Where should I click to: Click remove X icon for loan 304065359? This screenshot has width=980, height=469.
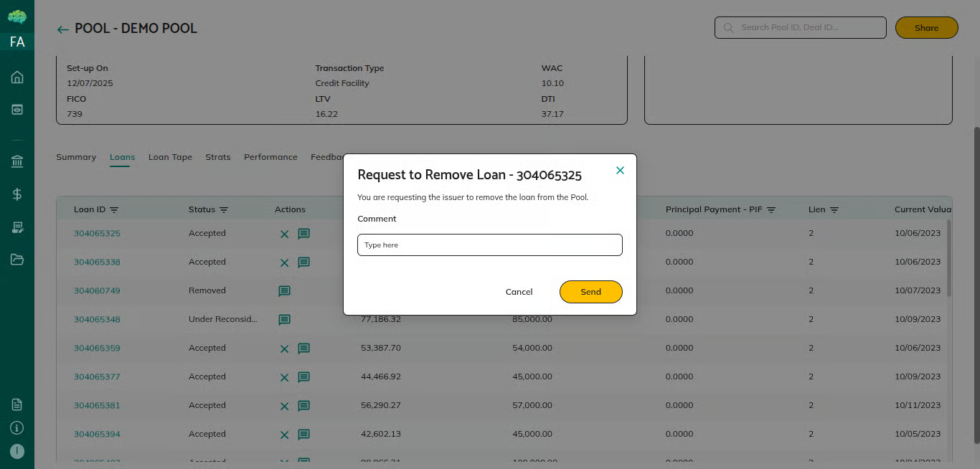(x=284, y=349)
